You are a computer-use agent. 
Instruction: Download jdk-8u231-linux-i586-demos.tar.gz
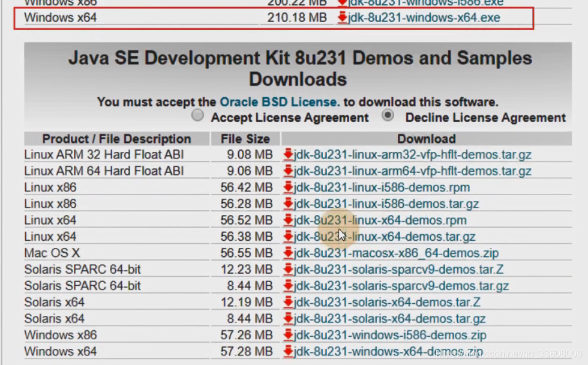click(386, 204)
